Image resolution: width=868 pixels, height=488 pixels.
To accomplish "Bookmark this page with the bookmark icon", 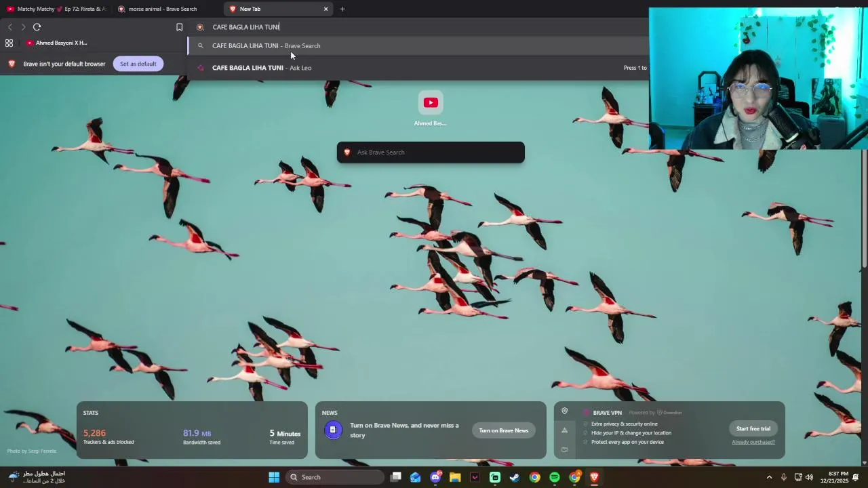I will [x=179, y=27].
